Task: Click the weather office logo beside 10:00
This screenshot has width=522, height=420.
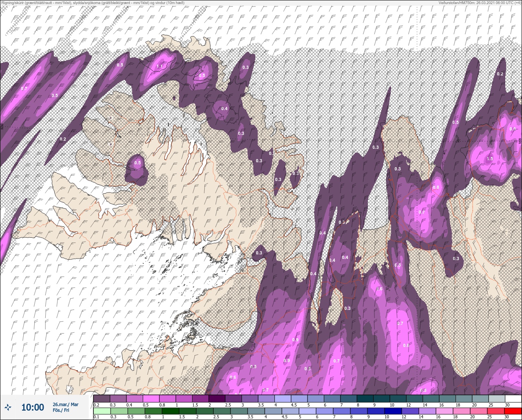Action: tap(8, 407)
